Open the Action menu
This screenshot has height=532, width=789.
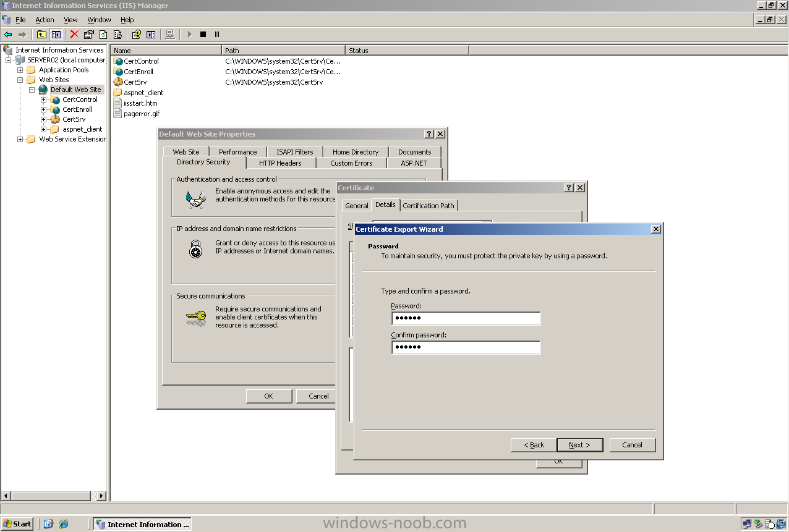(45, 20)
